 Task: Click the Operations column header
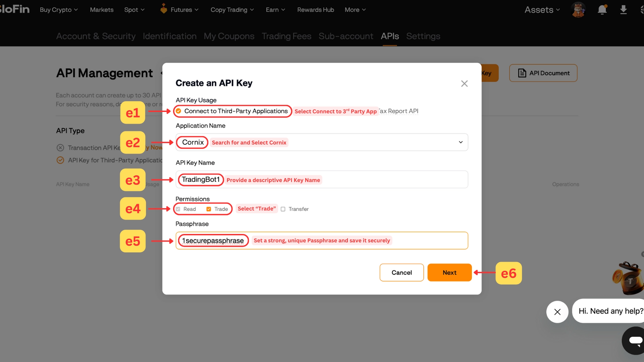(566, 184)
